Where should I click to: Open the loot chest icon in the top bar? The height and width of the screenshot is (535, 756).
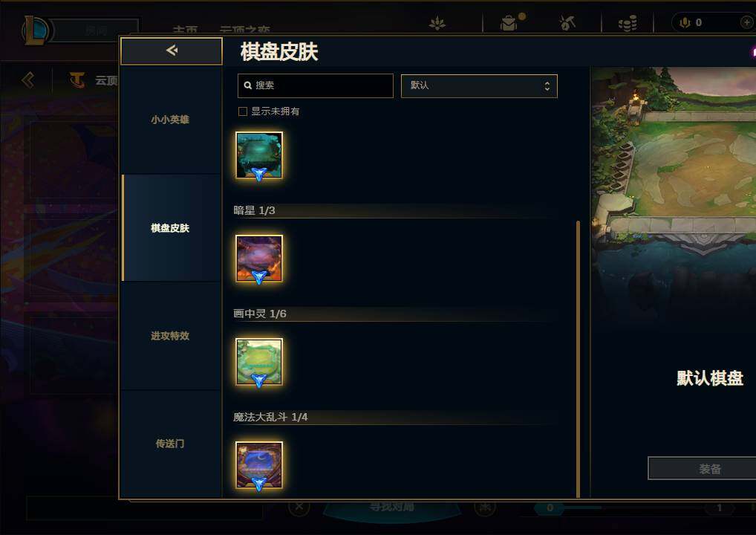[509, 23]
